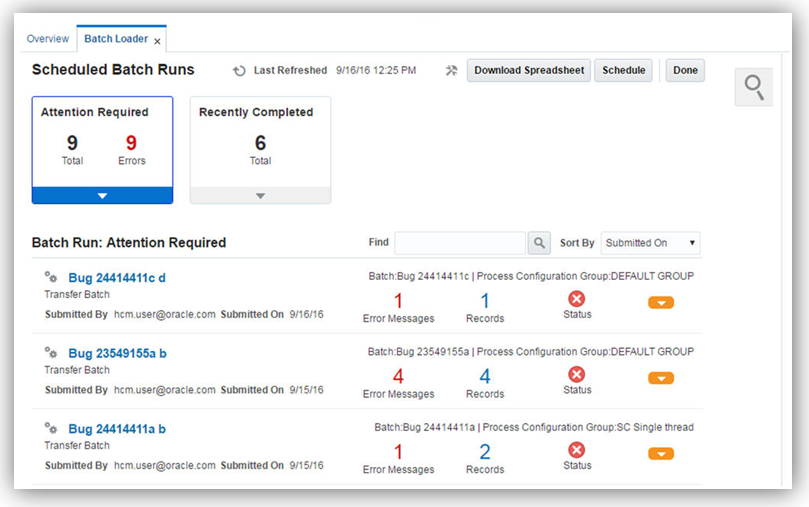Open the Sort By dropdown
Viewport: 809px width, 507px height.
click(650, 243)
